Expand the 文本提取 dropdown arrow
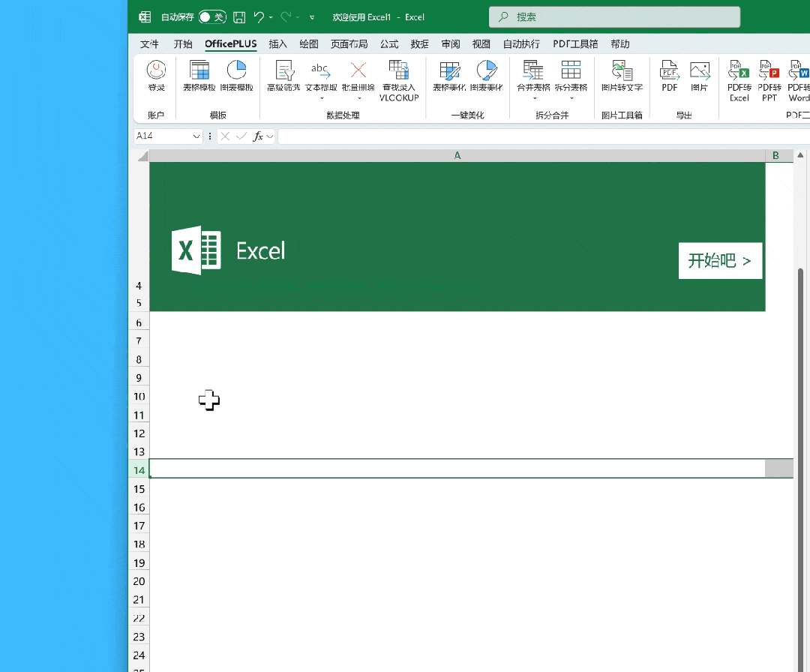The height and width of the screenshot is (672, 810). pos(322,98)
